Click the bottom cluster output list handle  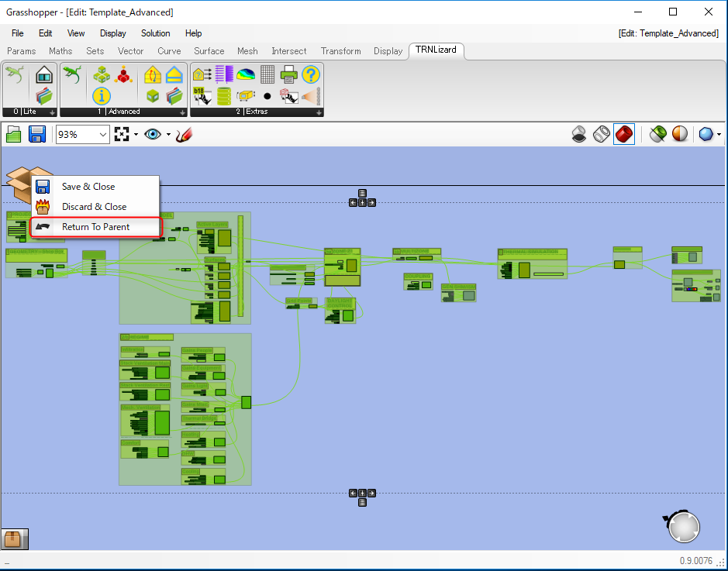tap(362, 502)
